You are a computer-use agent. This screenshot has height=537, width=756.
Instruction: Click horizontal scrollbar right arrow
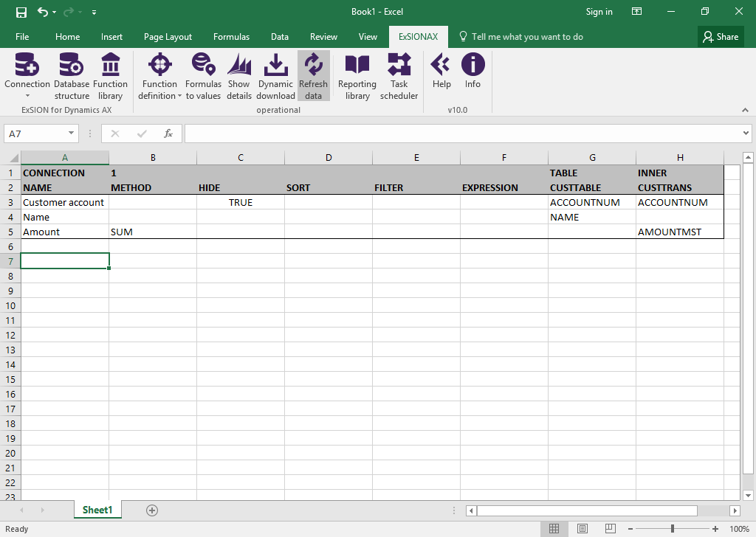[735, 510]
